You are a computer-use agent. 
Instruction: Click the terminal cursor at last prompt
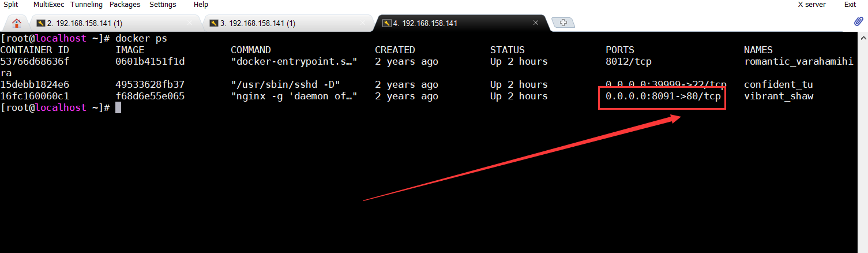click(x=118, y=107)
